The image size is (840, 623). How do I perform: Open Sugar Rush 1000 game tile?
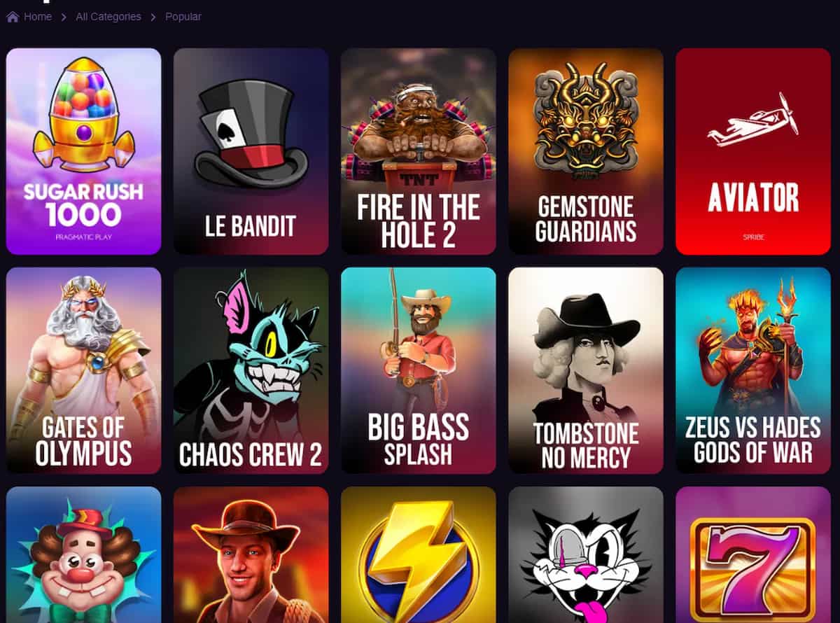point(84,151)
